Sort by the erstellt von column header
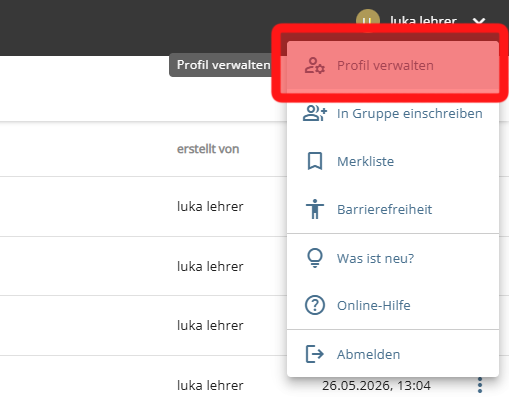The height and width of the screenshot is (405, 509). 208,149
